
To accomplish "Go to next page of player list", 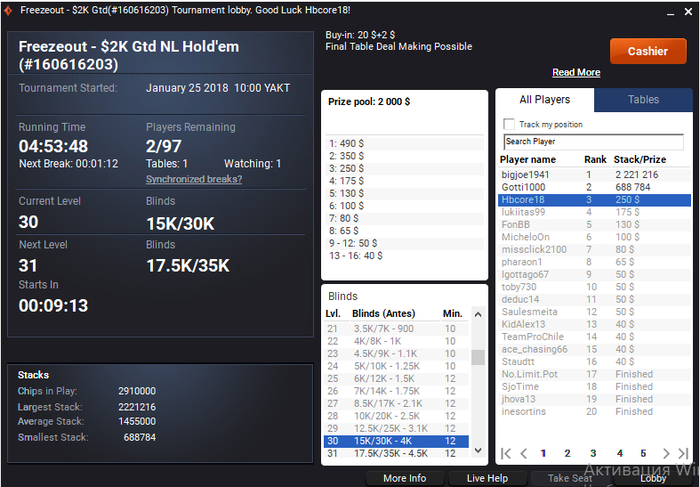I will click(666, 454).
